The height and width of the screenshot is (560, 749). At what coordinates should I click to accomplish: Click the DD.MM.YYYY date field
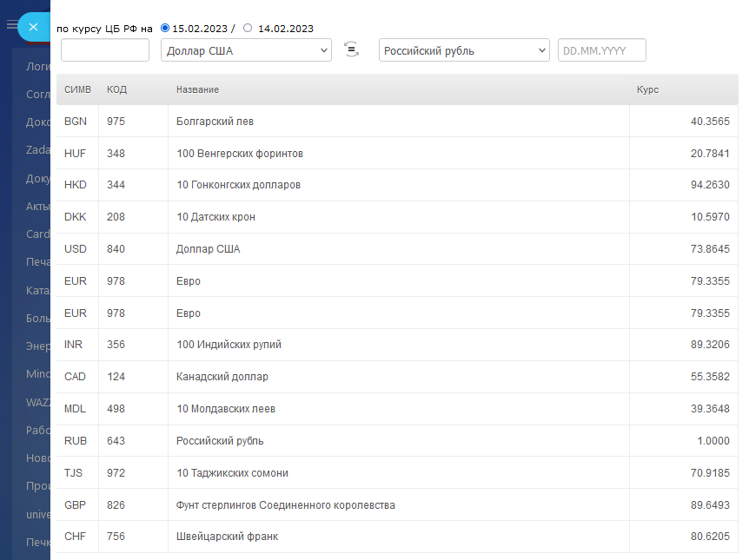click(601, 50)
